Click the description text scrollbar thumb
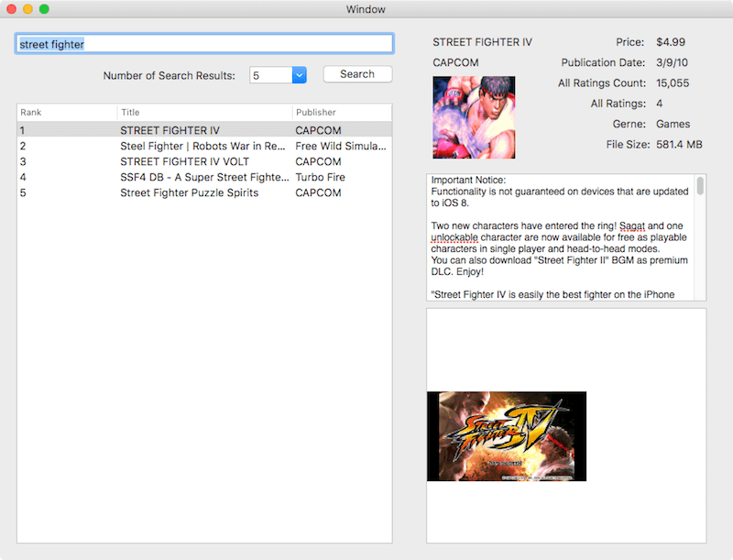Viewport: 733px width, 560px height. click(x=700, y=185)
